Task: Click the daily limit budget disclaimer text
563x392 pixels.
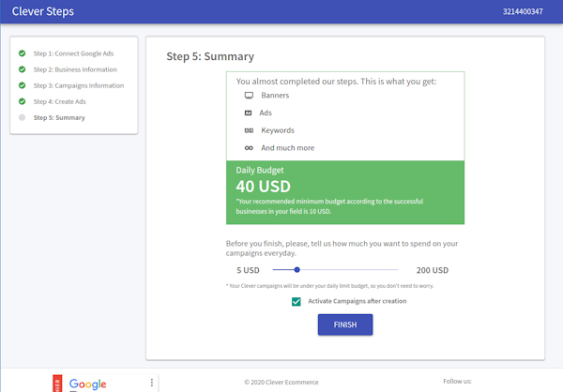Action: click(x=330, y=286)
